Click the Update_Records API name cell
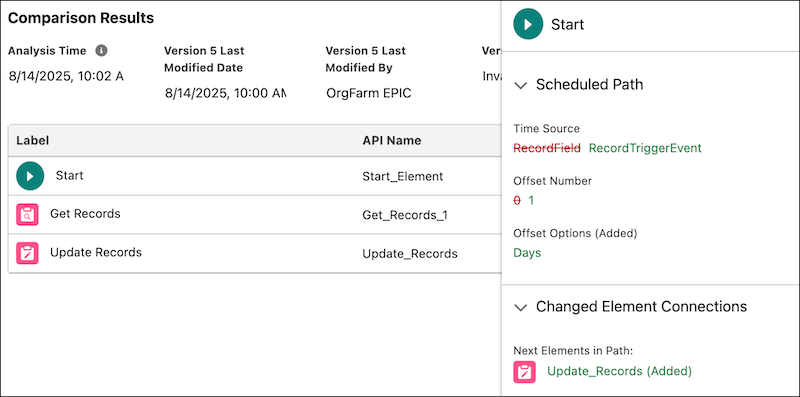The width and height of the screenshot is (800, 397). 410,254
